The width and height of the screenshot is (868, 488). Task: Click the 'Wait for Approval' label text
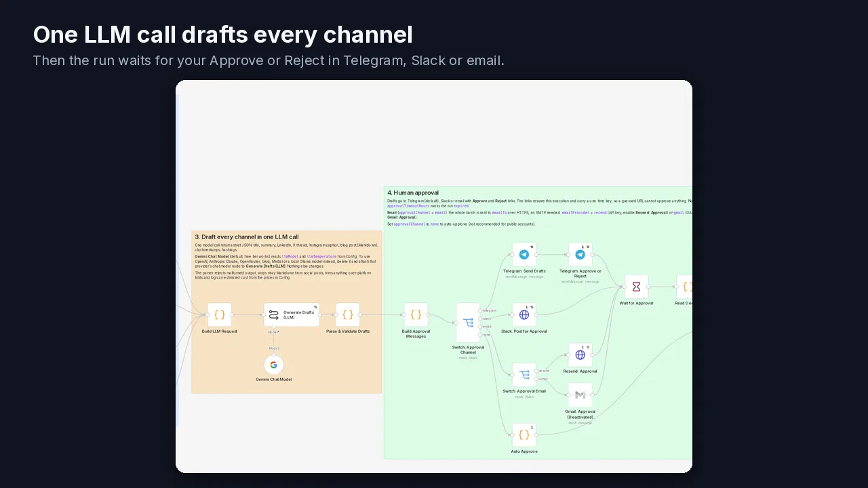[x=636, y=303]
